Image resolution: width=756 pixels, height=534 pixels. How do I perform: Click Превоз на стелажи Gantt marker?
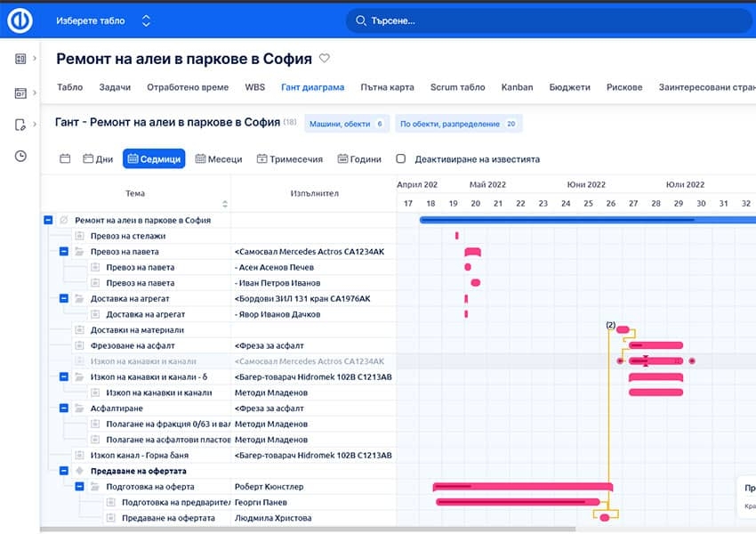point(456,236)
